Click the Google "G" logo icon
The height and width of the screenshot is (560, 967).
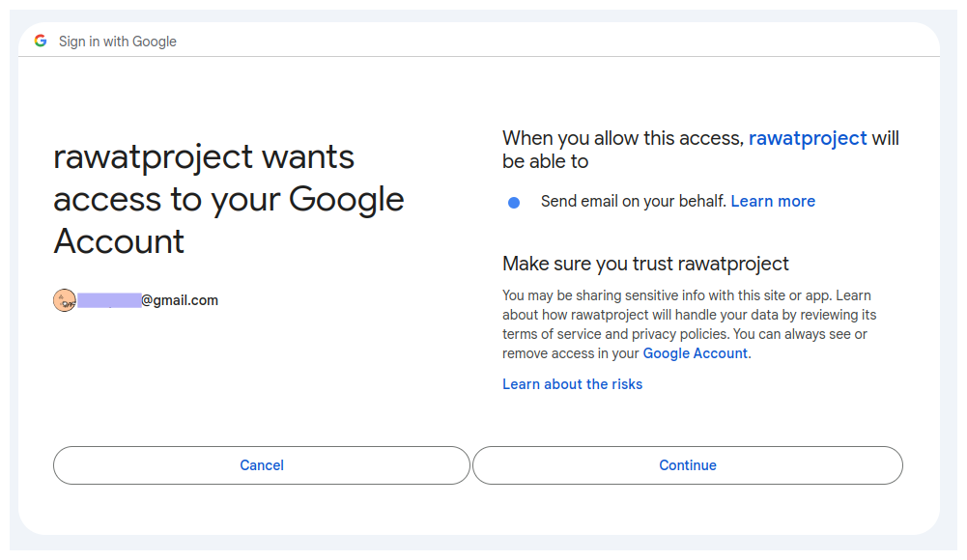tap(41, 41)
